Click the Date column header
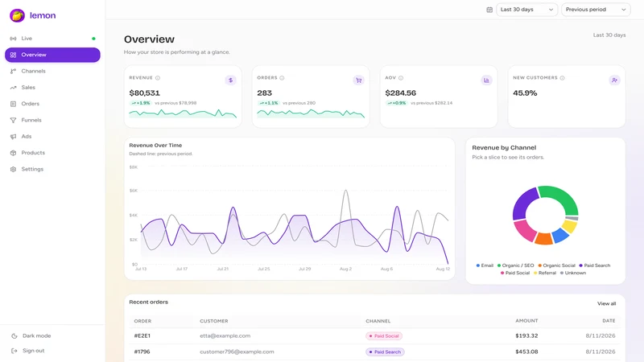 click(x=609, y=320)
